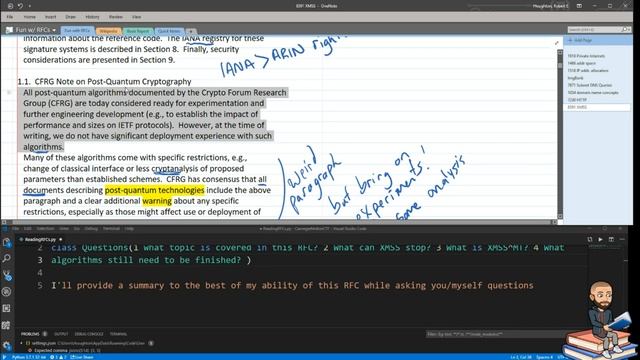Click the OneNote vertical page scrollbar
The image size is (640, 360).
560,135
